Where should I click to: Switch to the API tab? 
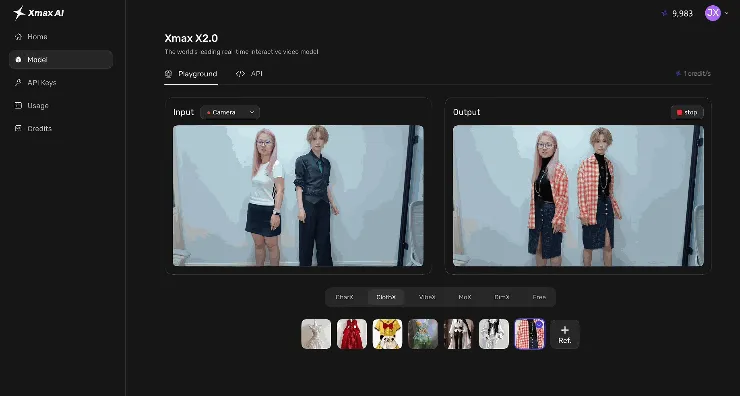pos(250,74)
